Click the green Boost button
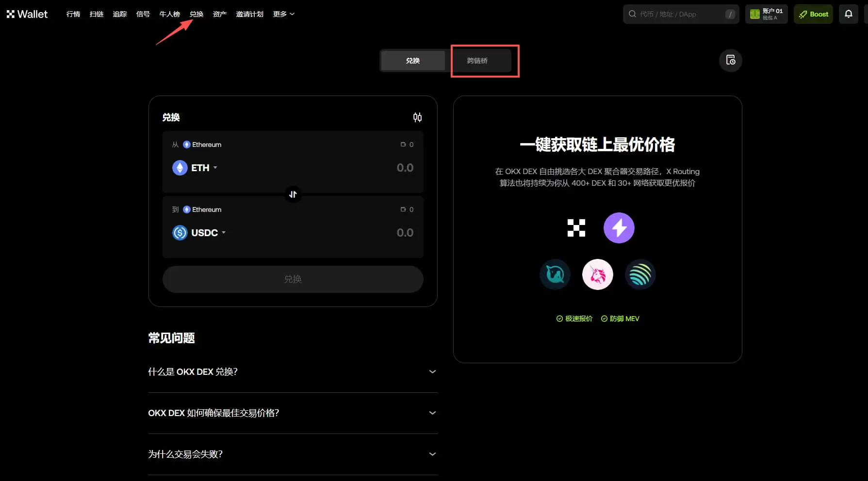 813,14
